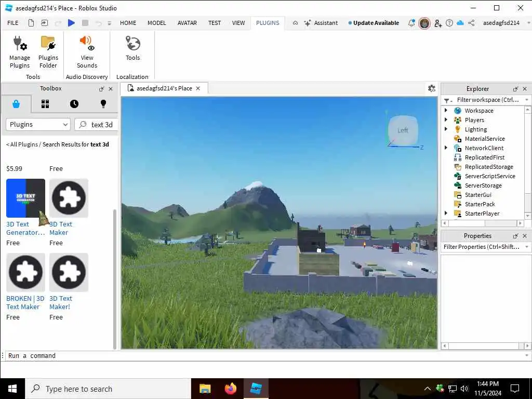Select ReplicatedStorage in the Explorer tree
Screen dimensions: 532x399
[x=488, y=167]
